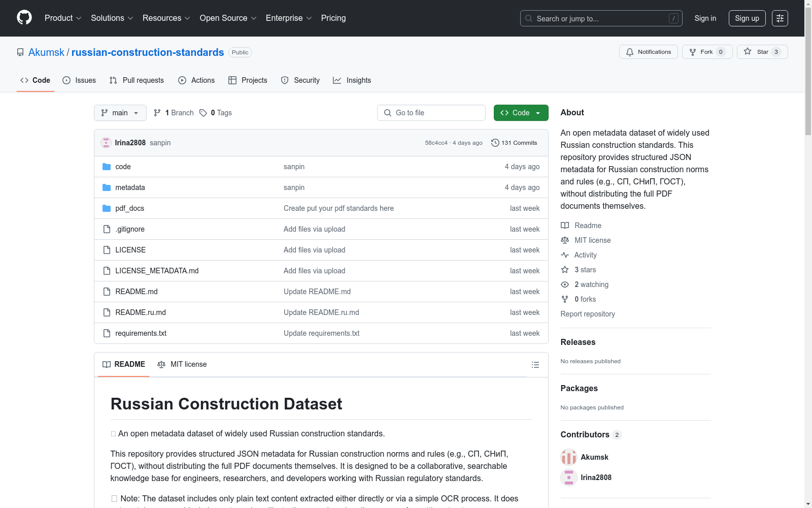Open commit 58c4cc4 hash link

pyautogui.click(x=436, y=143)
